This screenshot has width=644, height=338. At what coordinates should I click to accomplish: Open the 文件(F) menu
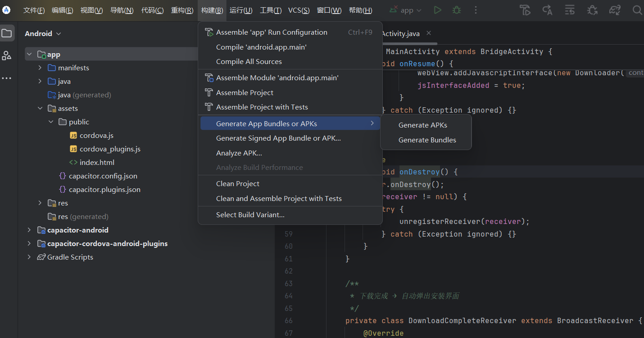(x=34, y=10)
